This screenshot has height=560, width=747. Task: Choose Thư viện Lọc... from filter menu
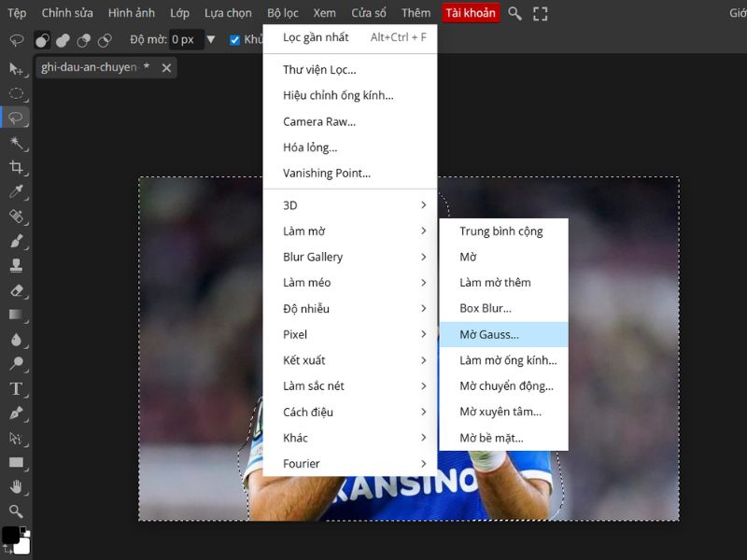(x=350, y=69)
